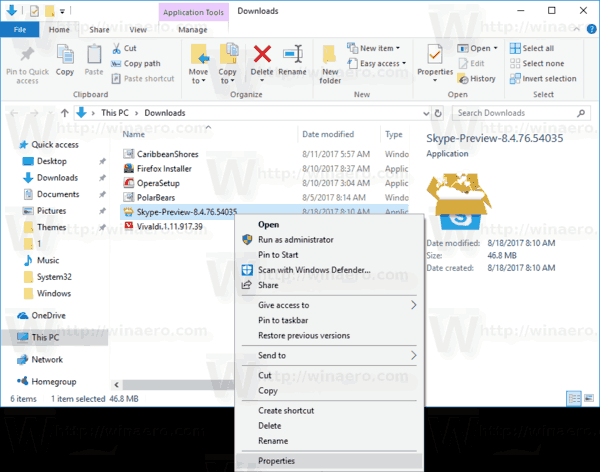
Task: Open Homegroup in navigation pane
Action: (x=54, y=382)
